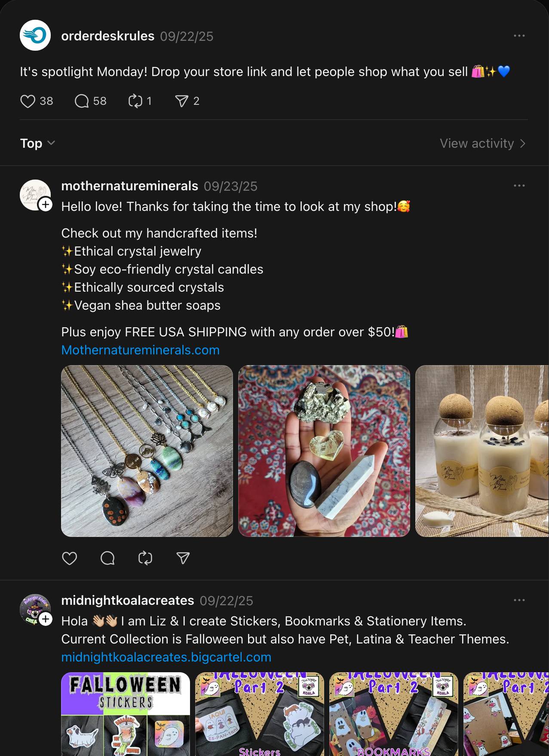Reply to the mothernatureminerals comment

coord(107,558)
